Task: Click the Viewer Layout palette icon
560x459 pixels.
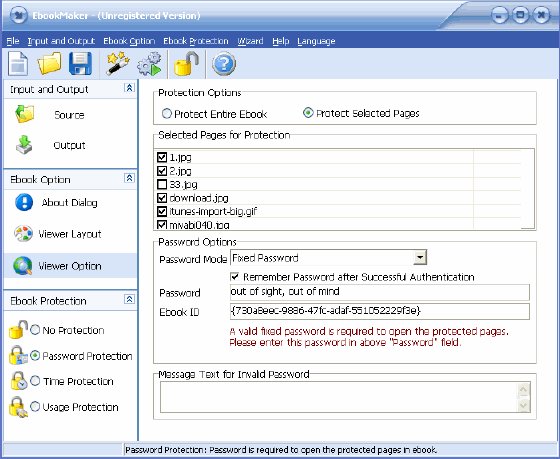Action: [x=24, y=234]
